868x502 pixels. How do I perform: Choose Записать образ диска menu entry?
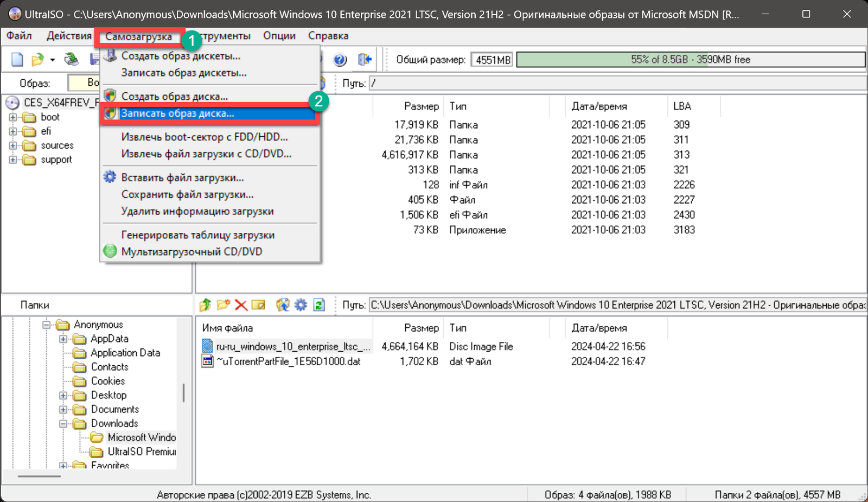tap(210, 113)
